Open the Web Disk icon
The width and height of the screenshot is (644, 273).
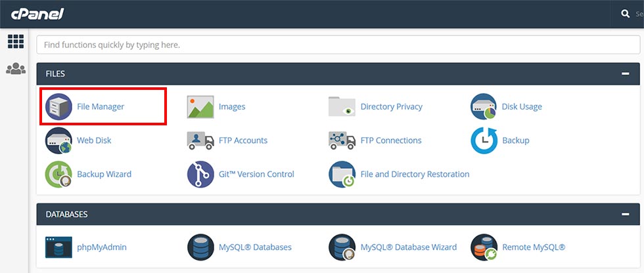click(x=58, y=140)
